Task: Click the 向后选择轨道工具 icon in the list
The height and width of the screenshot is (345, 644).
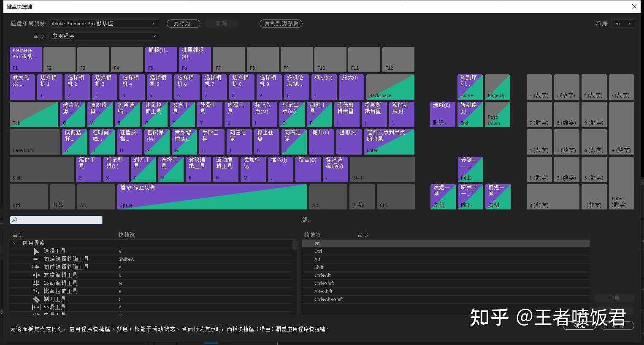Action: coord(36,259)
